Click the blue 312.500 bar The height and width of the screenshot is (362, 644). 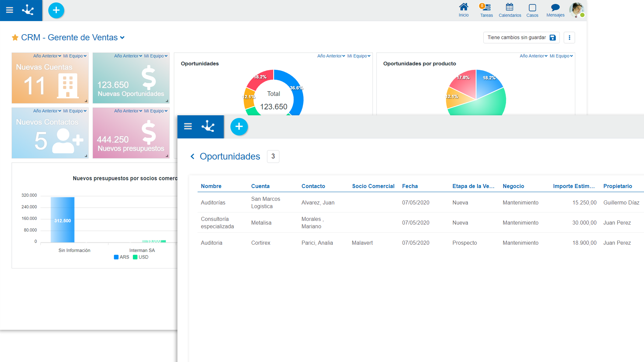[x=62, y=220]
